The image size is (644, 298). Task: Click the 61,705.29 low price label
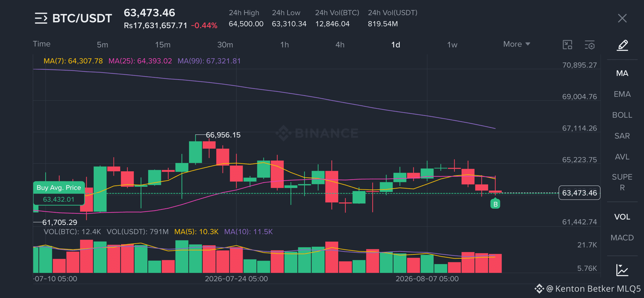point(60,222)
